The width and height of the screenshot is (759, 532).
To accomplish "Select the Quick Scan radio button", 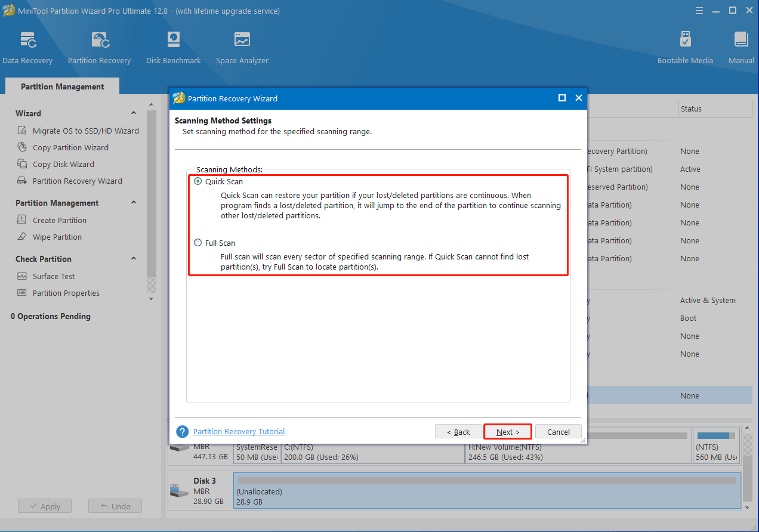I will [x=198, y=181].
